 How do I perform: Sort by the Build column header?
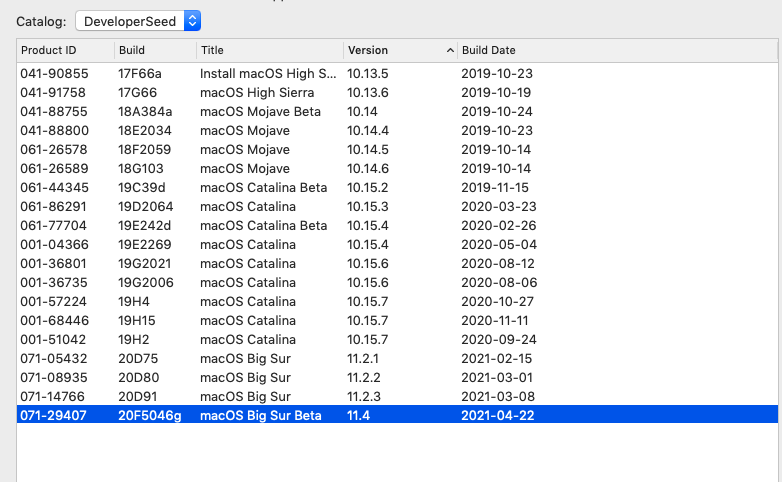[132, 50]
